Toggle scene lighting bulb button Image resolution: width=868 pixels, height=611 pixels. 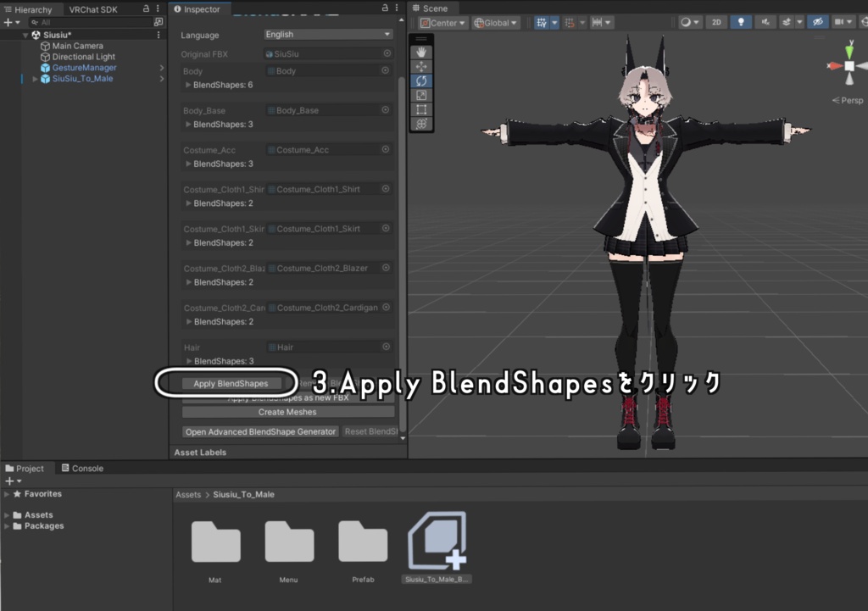pyautogui.click(x=741, y=22)
